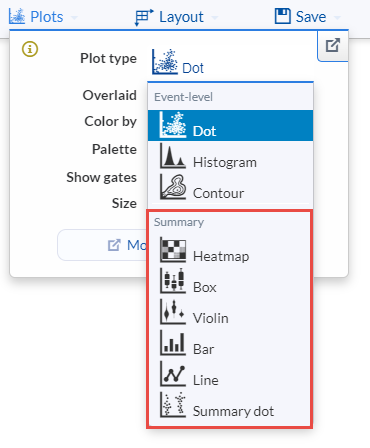Click the Bar chart icon
Viewport: 370px width, 448px height.
(x=173, y=343)
